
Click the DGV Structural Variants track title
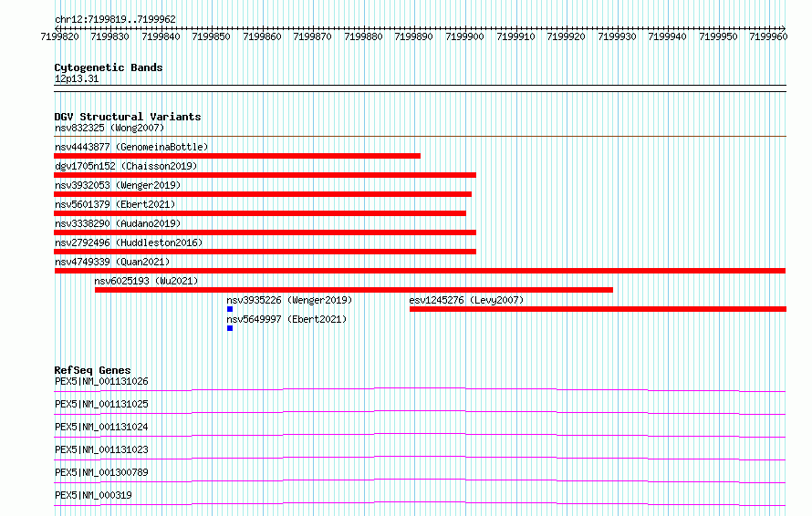(128, 117)
